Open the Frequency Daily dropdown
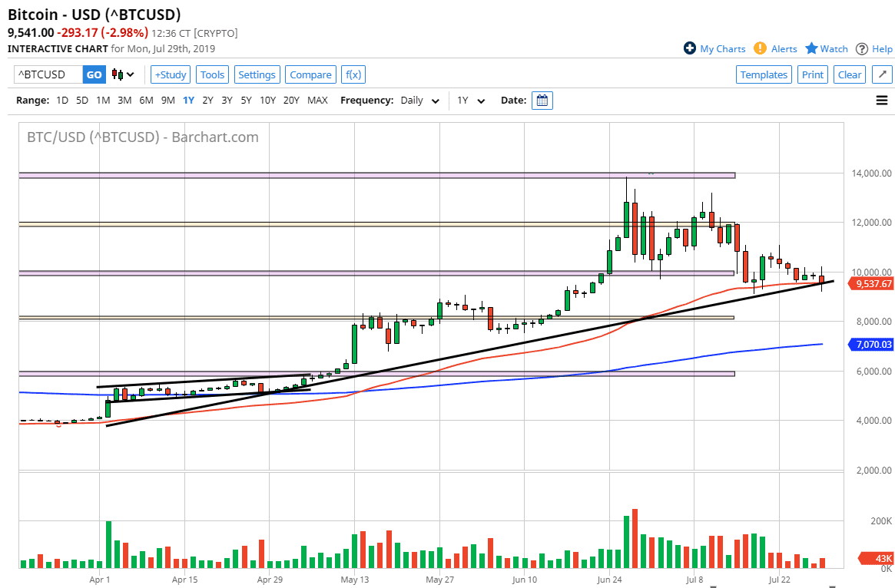The image size is (895, 588). tap(419, 100)
